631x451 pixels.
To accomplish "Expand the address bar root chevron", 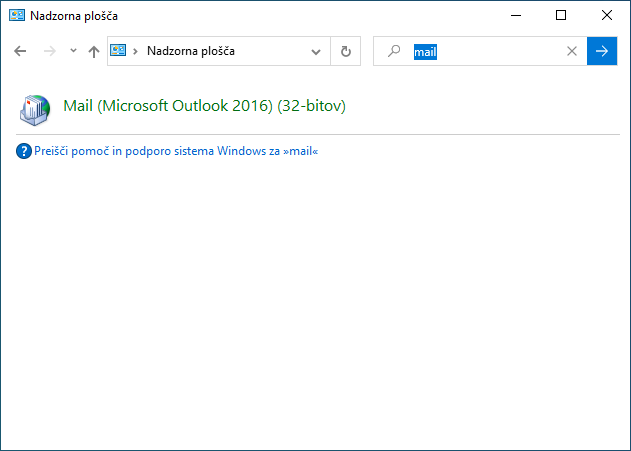I will (x=135, y=51).
